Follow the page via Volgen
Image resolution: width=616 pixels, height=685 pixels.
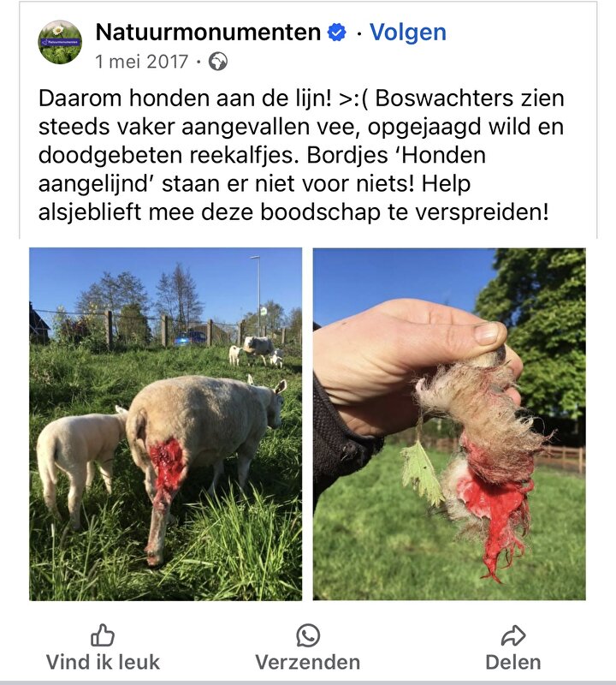pyautogui.click(x=408, y=33)
